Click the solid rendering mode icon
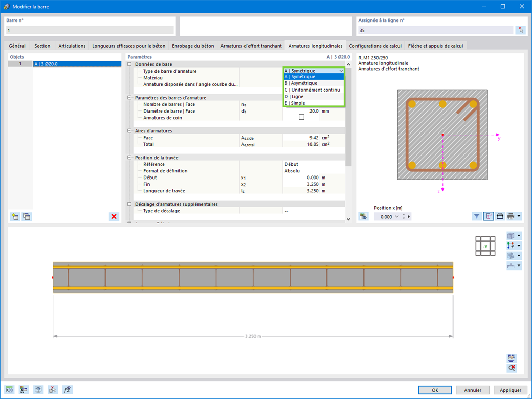This screenshot has width=532, height=399. click(511, 256)
